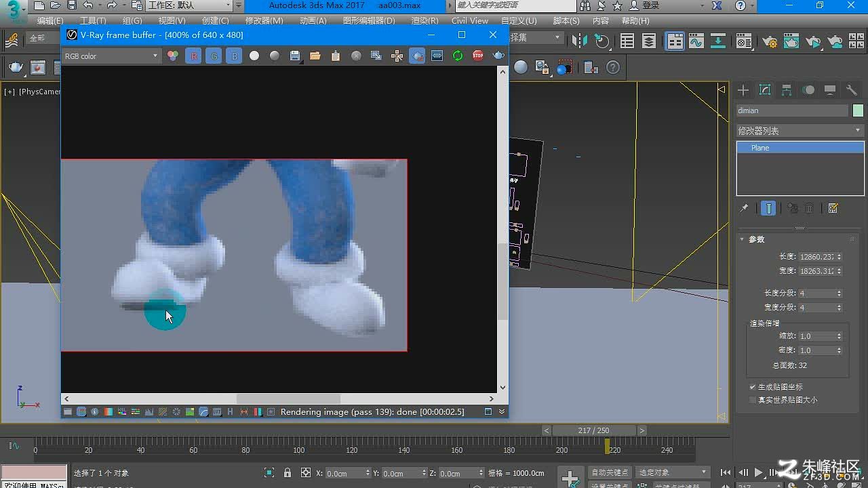Refresh render with green circular arrows

click(458, 56)
